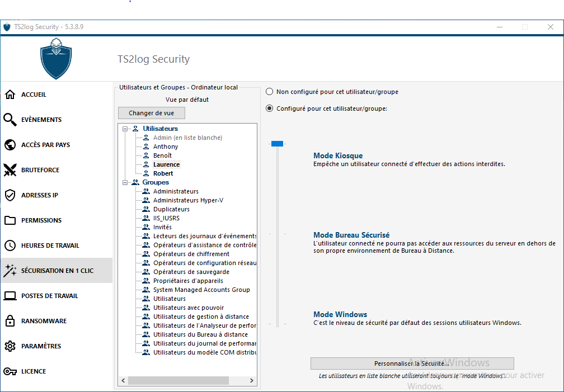Select Utilisateurs de gestion à distance group
This screenshot has width=564, height=392.
click(x=201, y=317)
